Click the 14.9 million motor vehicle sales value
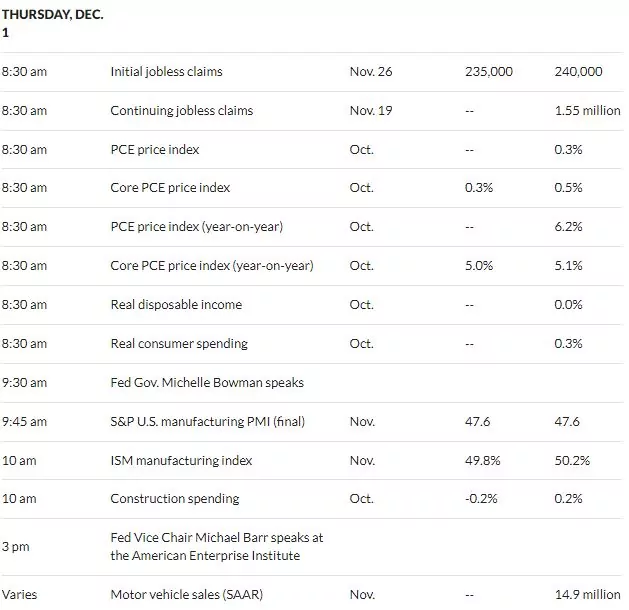 point(587,594)
